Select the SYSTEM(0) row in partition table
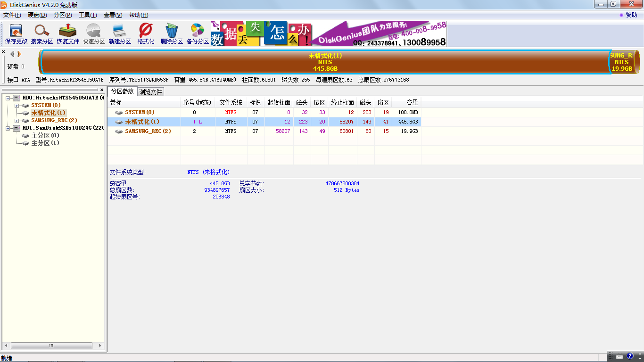Image resolution: width=644 pixels, height=362 pixels. tap(264, 112)
